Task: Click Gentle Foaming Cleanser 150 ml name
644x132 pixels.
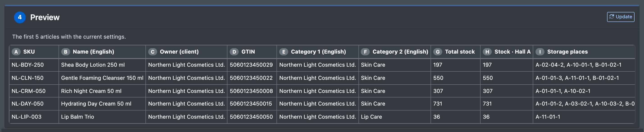Action: coord(102,78)
